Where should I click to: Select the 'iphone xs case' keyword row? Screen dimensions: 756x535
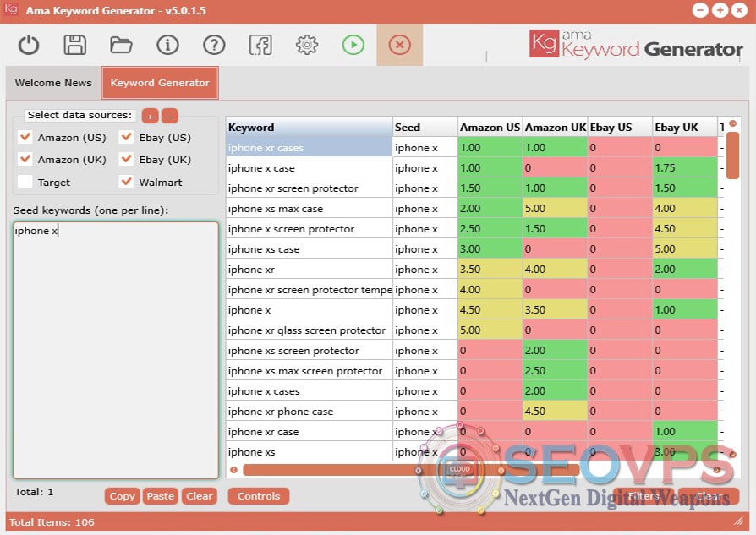pos(309,249)
